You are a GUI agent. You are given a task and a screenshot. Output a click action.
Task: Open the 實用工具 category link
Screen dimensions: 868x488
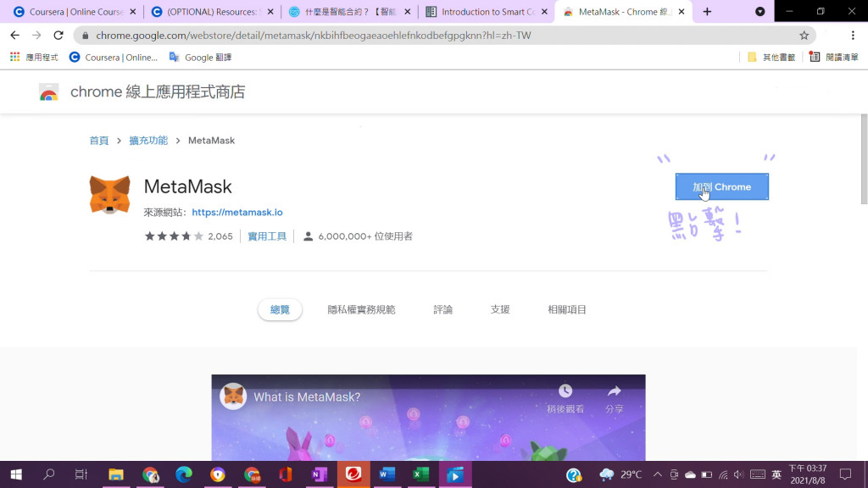click(x=267, y=236)
